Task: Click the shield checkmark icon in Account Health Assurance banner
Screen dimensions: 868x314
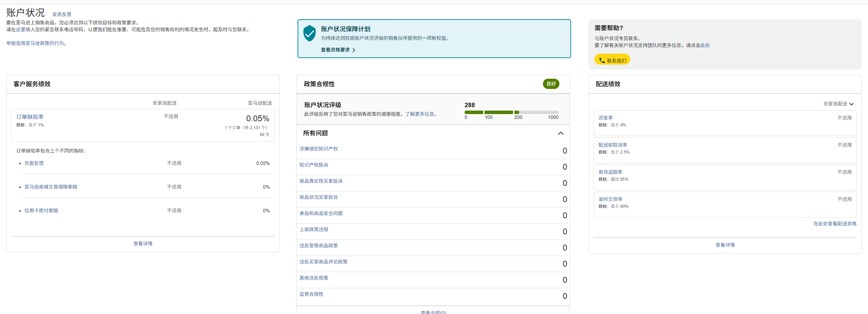Action: [x=309, y=33]
